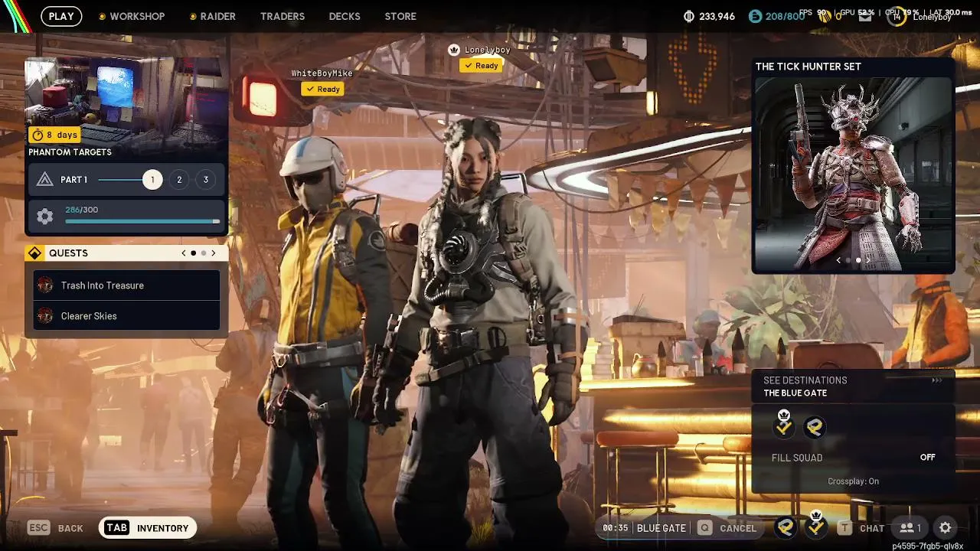The image size is (980, 551).
Task: Select the second quests page dot
Action: click(203, 253)
